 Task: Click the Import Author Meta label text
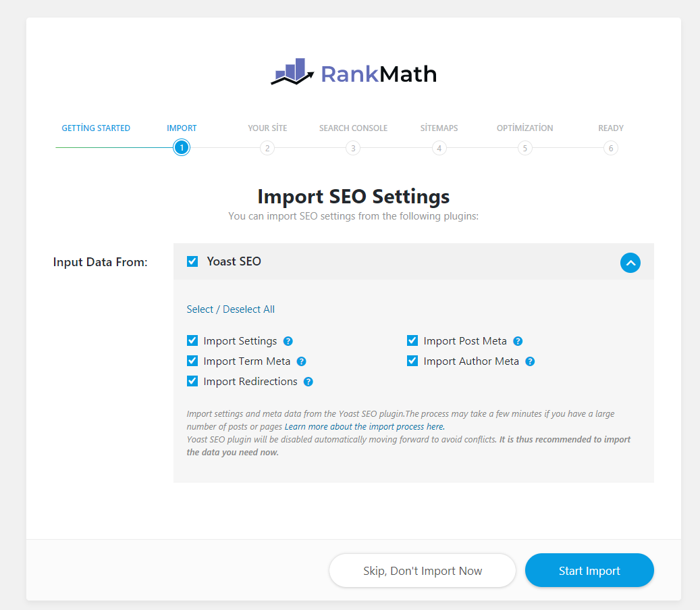[x=471, y=361]
